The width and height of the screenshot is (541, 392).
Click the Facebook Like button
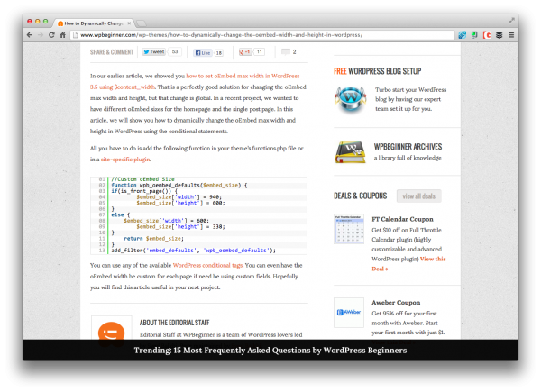pos(203,53)
